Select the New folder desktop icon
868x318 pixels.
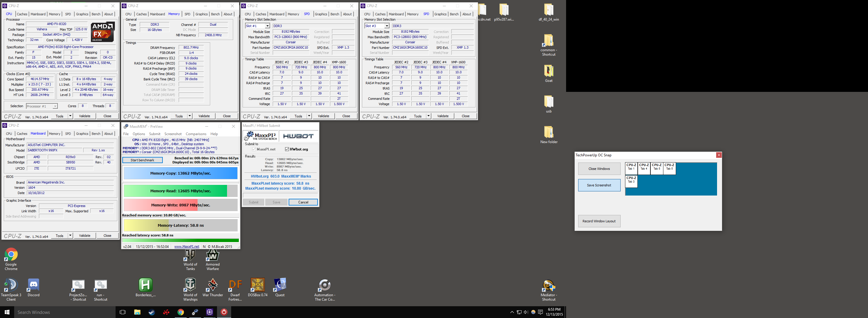549,135
